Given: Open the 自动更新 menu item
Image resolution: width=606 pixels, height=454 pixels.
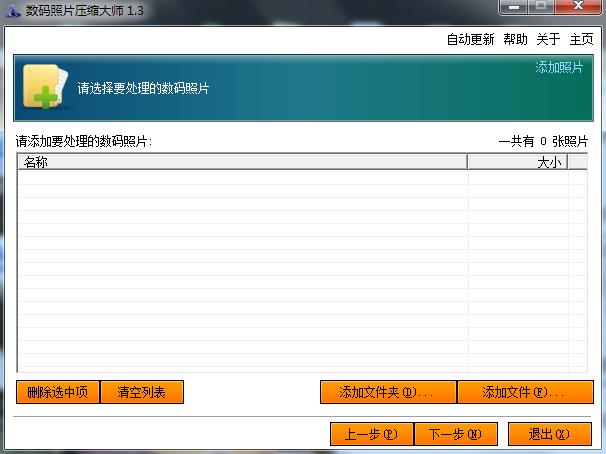Looking at the screenshot, I should [470, 40].
